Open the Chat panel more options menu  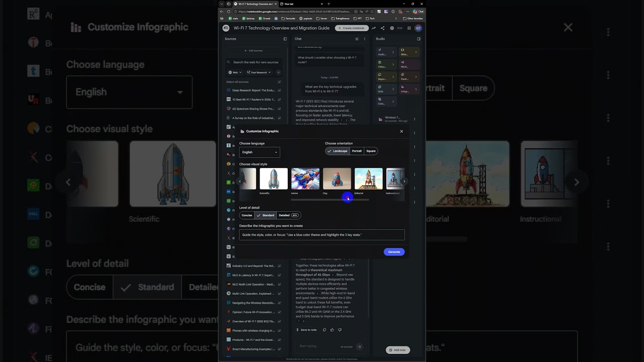click(x=365, y=39)
